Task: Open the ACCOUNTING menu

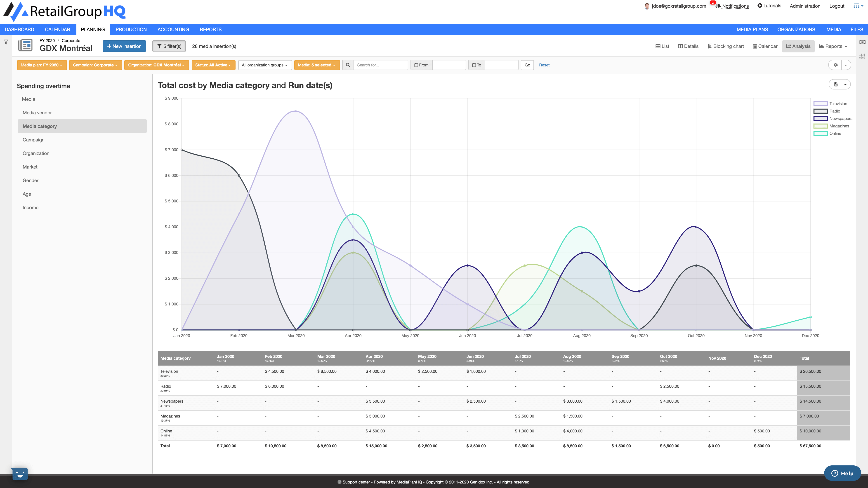Action: pos(173,29)
